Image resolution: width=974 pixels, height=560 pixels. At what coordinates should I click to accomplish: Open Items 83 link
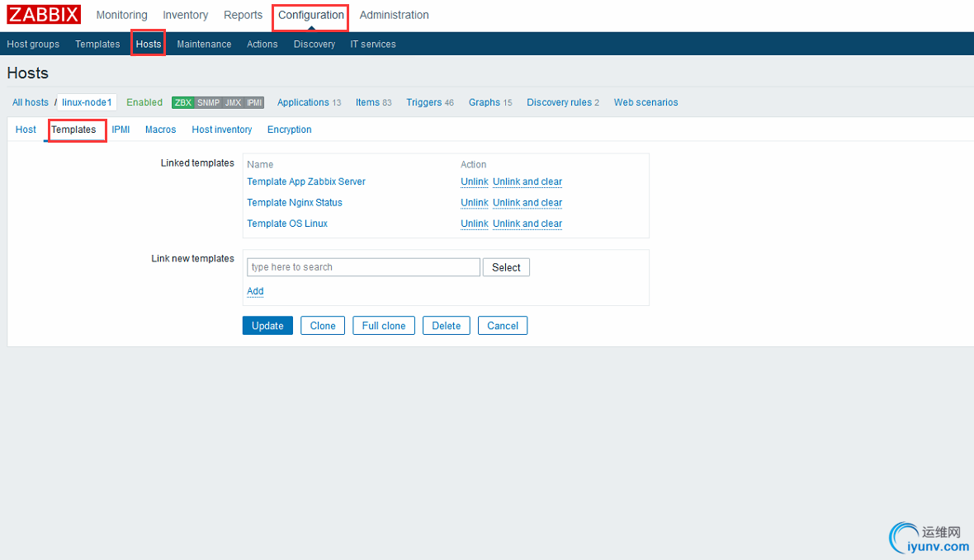click(373, 102)
